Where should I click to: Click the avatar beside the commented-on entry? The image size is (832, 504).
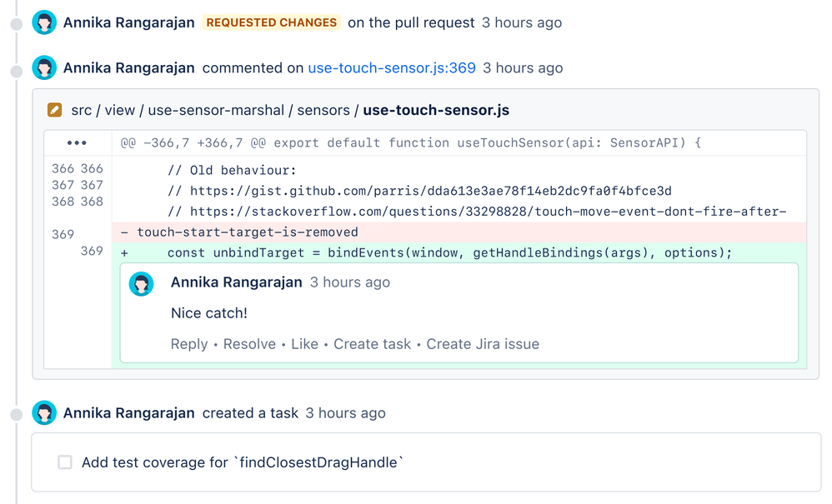[x=44, y=67]
